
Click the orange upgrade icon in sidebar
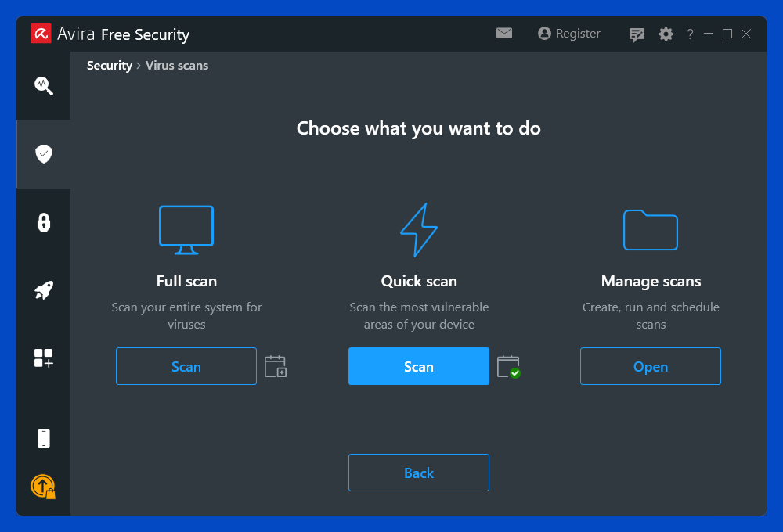point(43,487)
